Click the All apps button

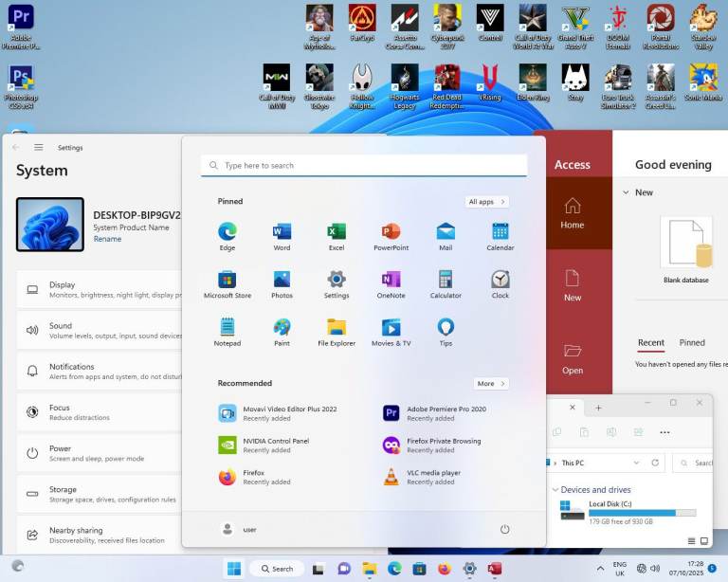[x=487, y=202]
